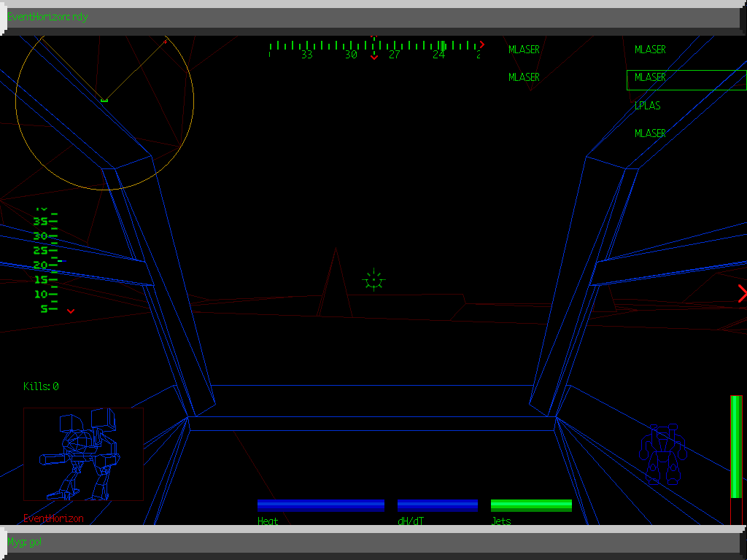Screen dimensions: 747x560
Task: Click the green Jets gauge bar
Action: 531,505
